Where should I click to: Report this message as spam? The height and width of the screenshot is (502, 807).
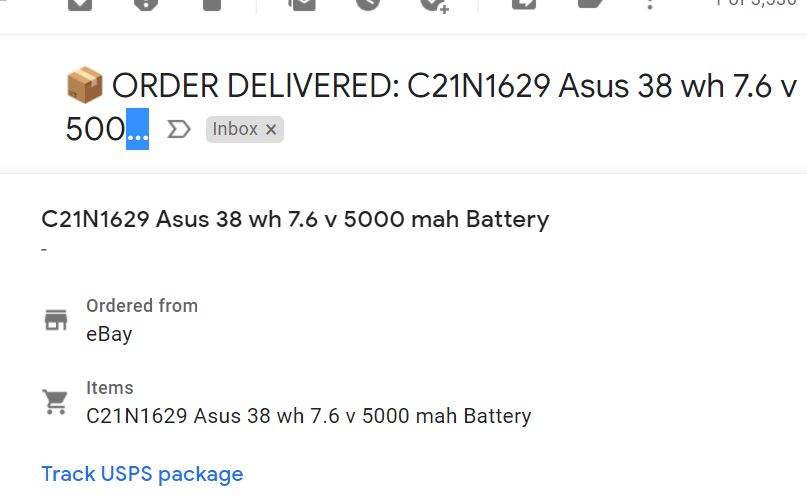click(146, 4)
